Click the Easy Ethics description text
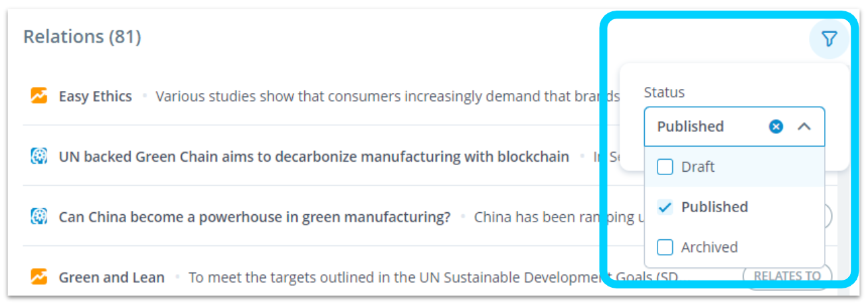The width and height of the screenshot is (868, 305). tap(387, 96)
